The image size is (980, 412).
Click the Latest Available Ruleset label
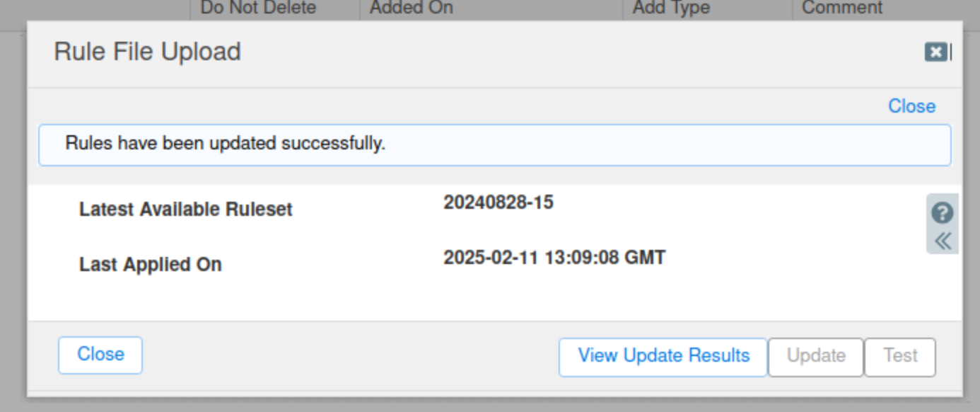[186, 210]
